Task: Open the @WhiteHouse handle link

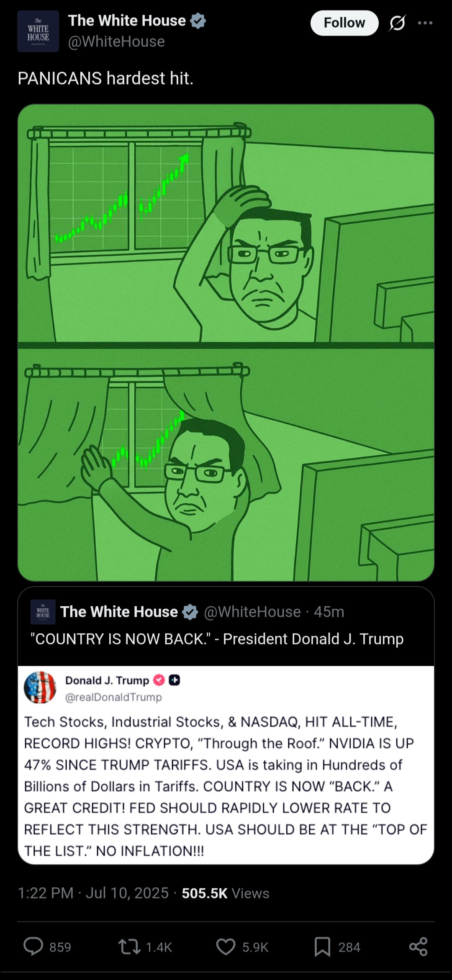Action: (116, 41)
